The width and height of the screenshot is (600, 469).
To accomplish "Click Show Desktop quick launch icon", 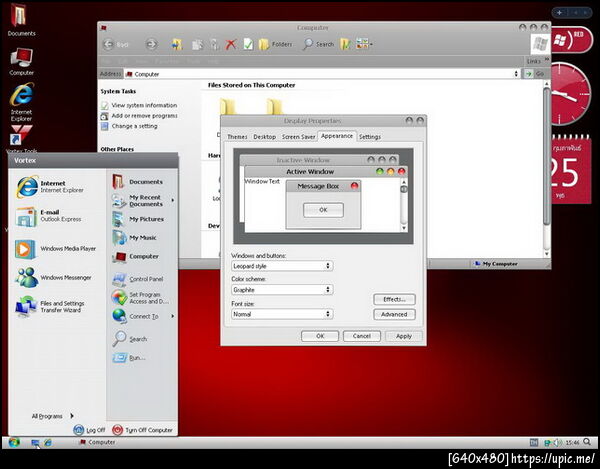I will [35, 443].
